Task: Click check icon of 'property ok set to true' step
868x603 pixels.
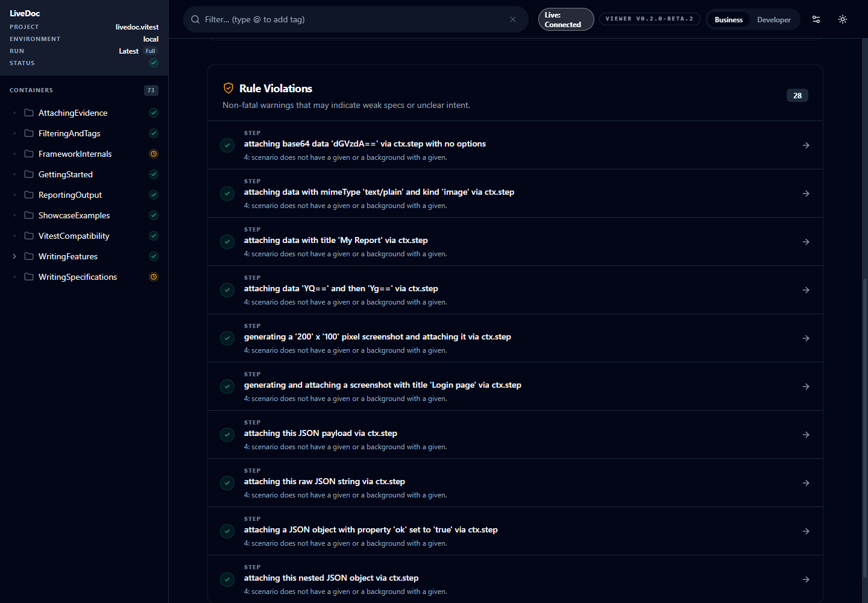Action: (x=227, y=531)
